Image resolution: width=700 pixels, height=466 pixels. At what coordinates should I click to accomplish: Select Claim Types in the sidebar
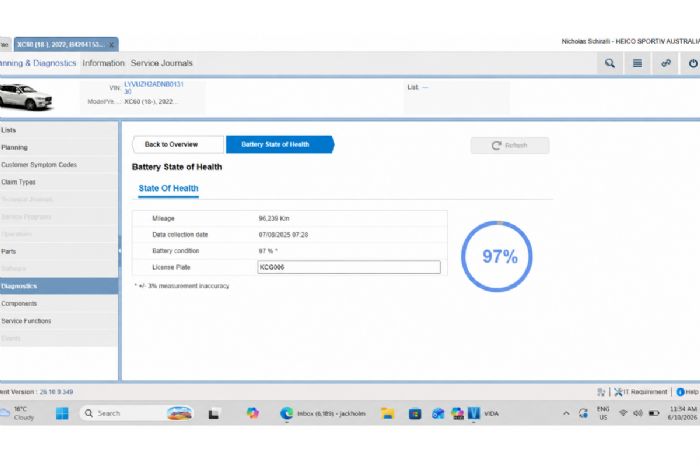59,182
